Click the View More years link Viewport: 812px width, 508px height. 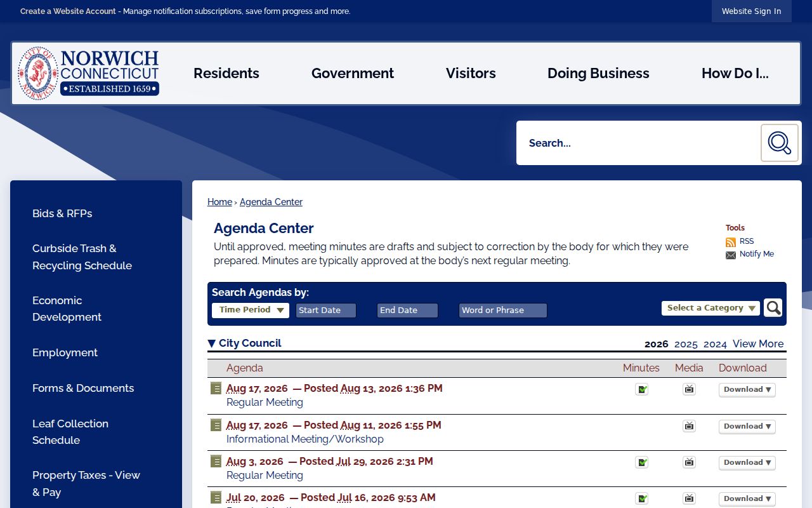[758, 344]
